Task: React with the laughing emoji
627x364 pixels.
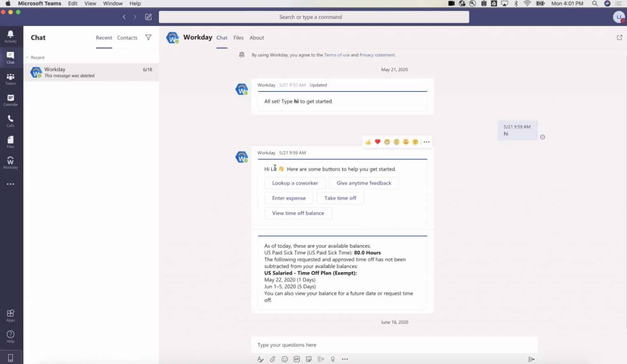Action: (387, 142)
